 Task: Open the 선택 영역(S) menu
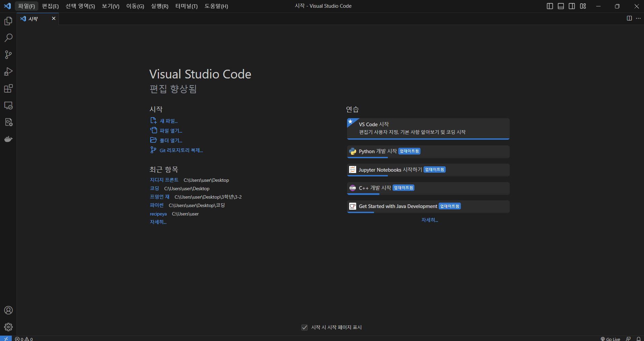tap(80, 6)
